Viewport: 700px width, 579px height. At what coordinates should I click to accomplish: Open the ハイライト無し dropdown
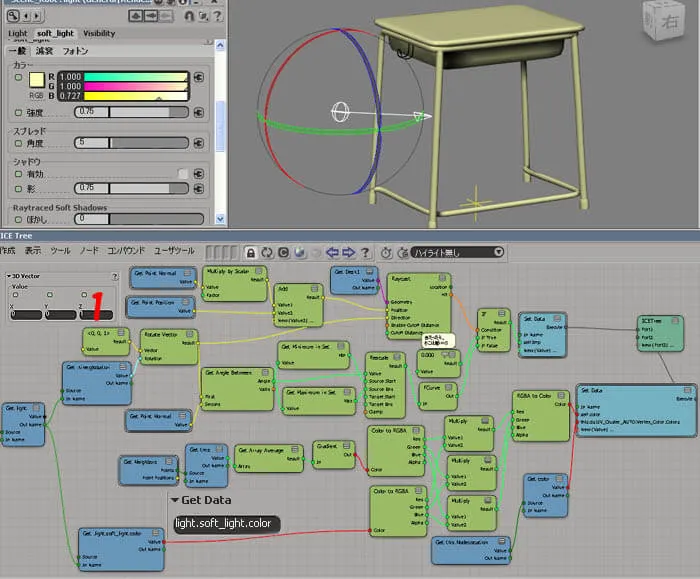(x=458, y=253)
